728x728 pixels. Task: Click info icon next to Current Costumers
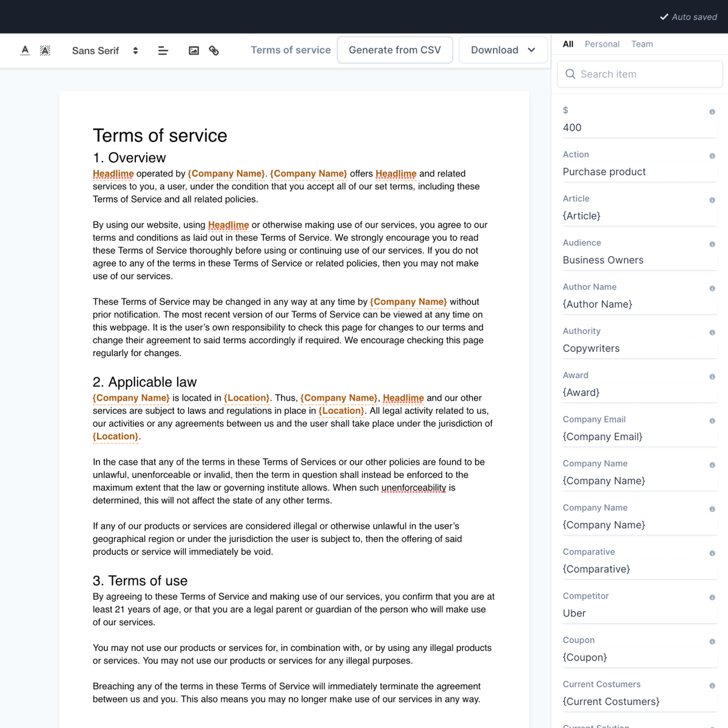click(712, 686)
